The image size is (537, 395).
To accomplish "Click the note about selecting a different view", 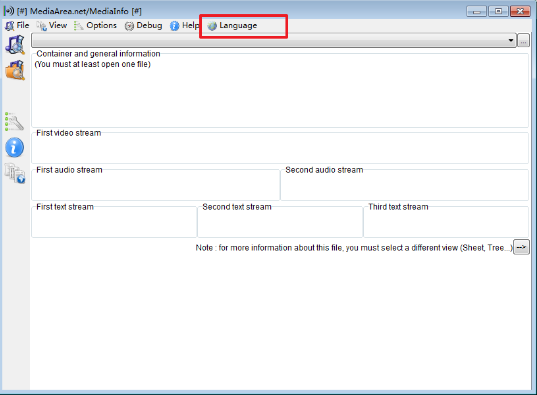I will (354, 248).
